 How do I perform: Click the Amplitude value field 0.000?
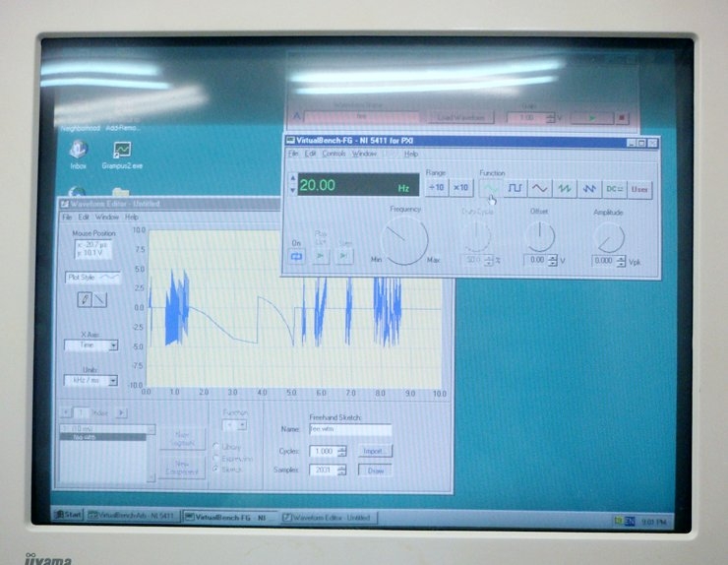tap(604, 261)
